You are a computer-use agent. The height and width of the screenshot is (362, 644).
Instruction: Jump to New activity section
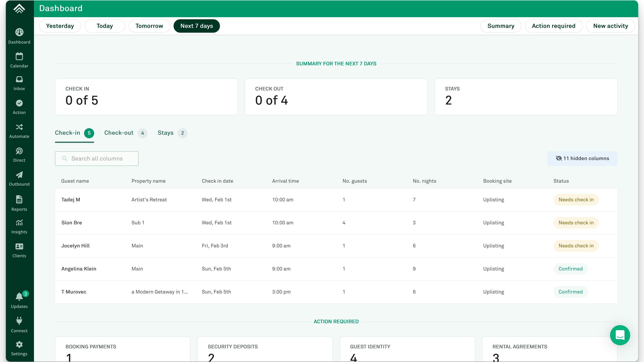[610, 26]
